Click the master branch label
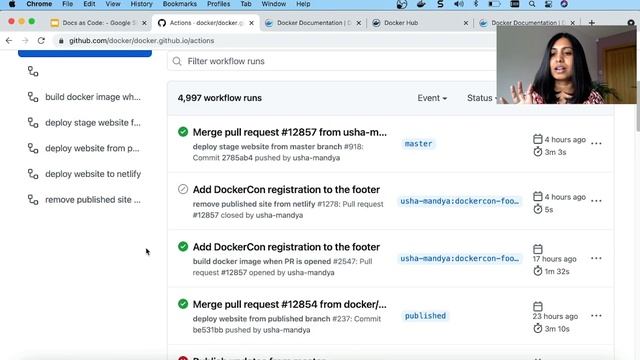 point(418,144)
